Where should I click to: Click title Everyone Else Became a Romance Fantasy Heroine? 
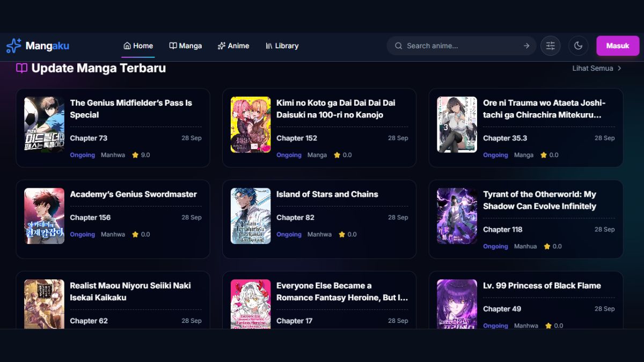pos(342,292)
